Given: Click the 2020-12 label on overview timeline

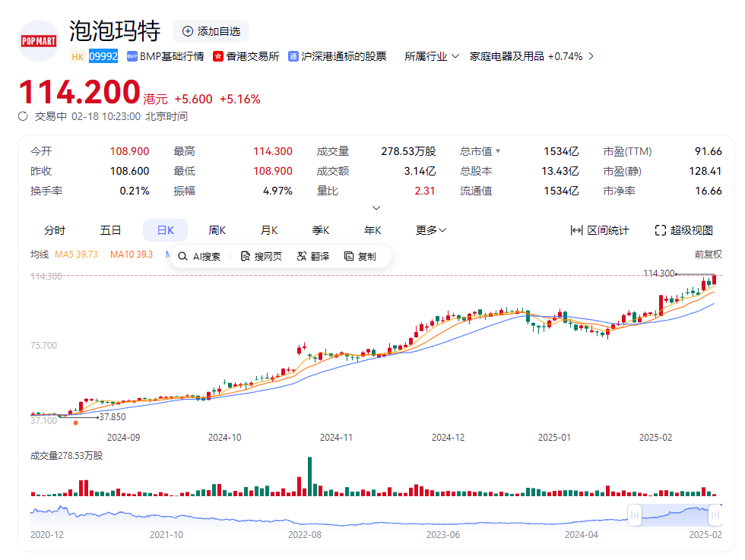Looking at the screenshot, I should pyautogui.click(x=47, y=535).
